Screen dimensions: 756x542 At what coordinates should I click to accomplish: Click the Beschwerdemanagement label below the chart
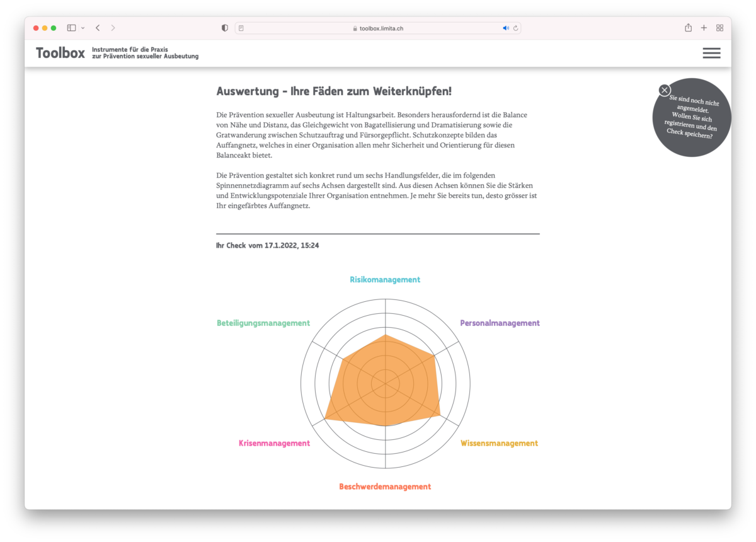[385, 487]
